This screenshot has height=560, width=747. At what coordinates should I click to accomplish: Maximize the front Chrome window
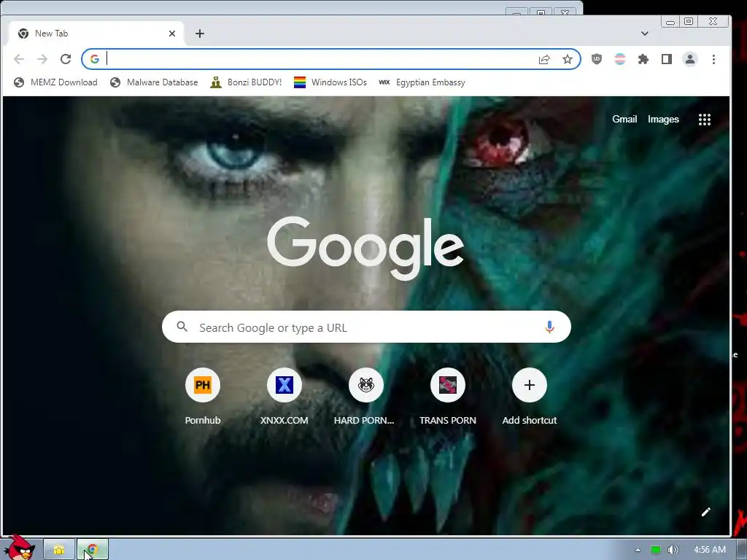click(689, 21)
